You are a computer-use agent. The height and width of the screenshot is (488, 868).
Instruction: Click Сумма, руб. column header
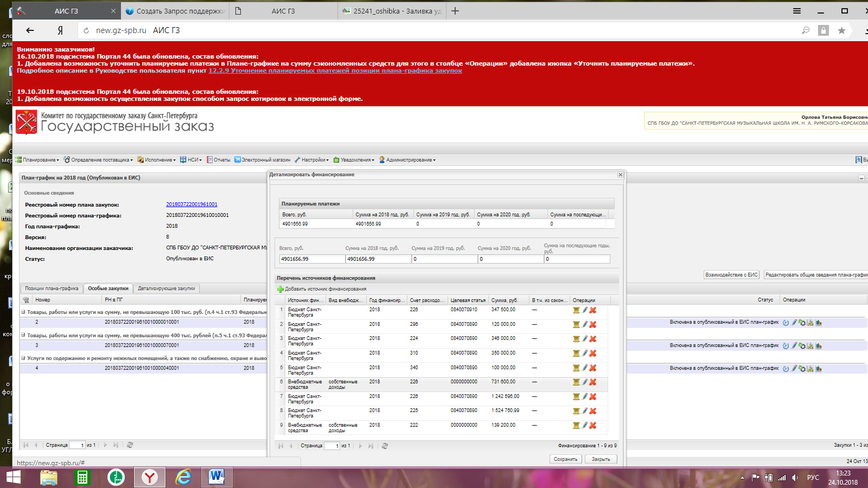point(509,300)
